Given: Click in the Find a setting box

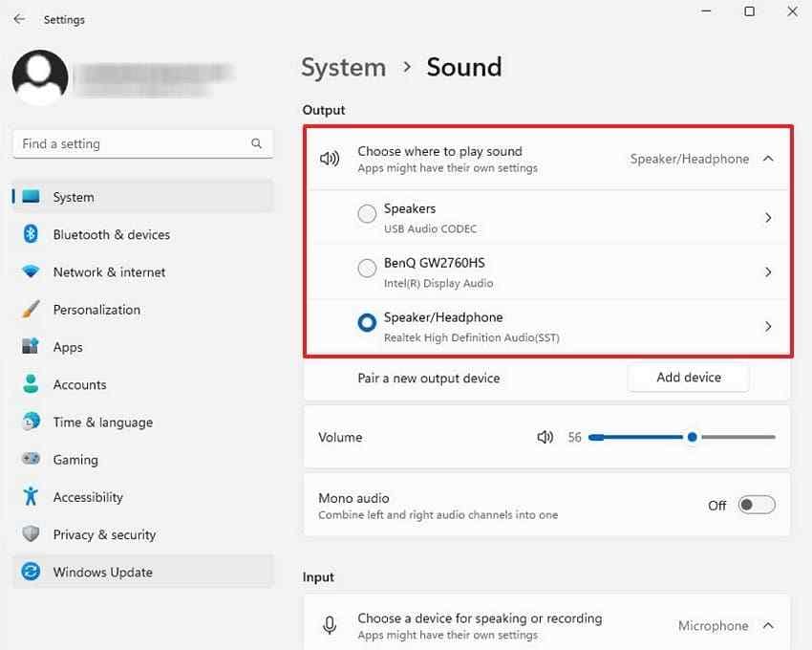Looking at the screenshot, I should point(143,143).
